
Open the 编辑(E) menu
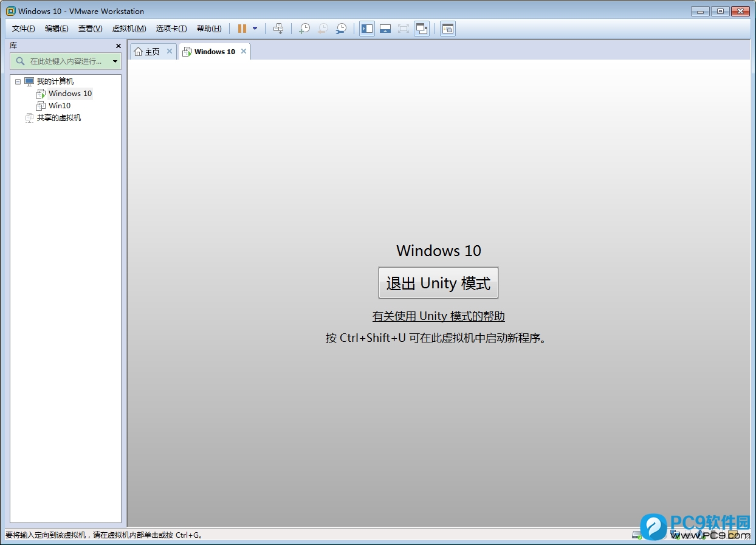click(x=57, y=29)
